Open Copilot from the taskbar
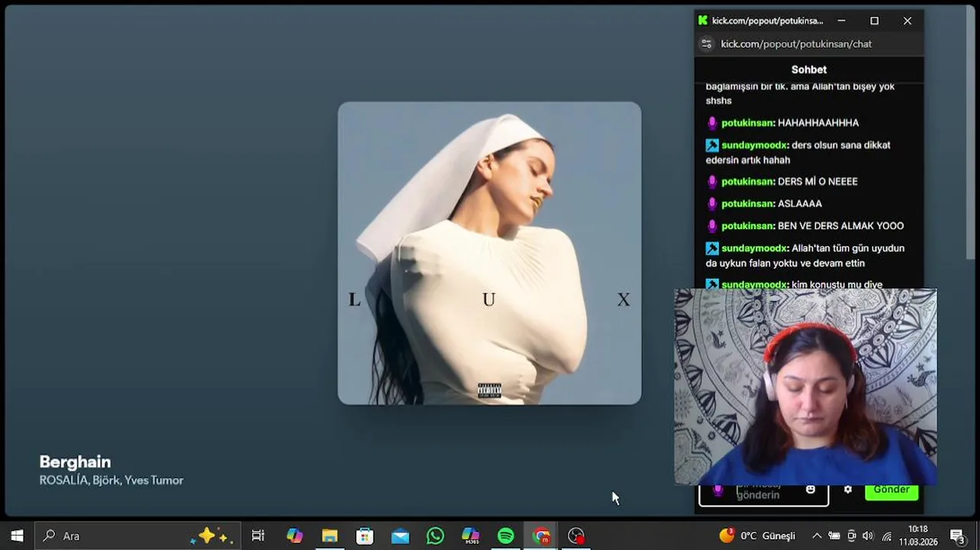The image size is (980, 550). [x=295, y=536]
